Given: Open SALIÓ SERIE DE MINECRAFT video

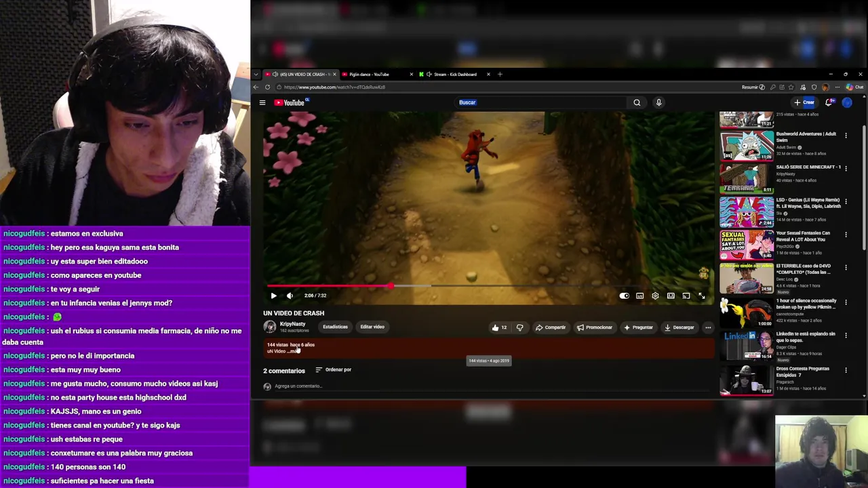Looking at the screenshot, I should click(x=747, y=178).
